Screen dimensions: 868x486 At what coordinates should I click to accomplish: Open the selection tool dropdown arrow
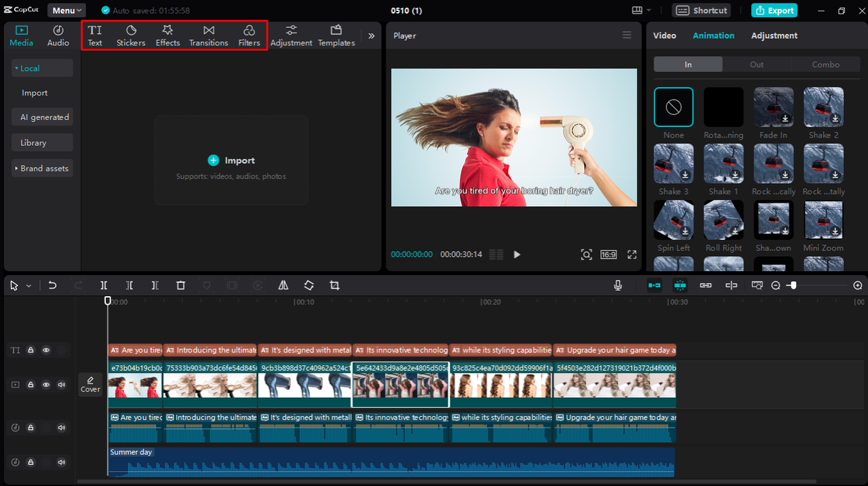[x=28, y=286]
